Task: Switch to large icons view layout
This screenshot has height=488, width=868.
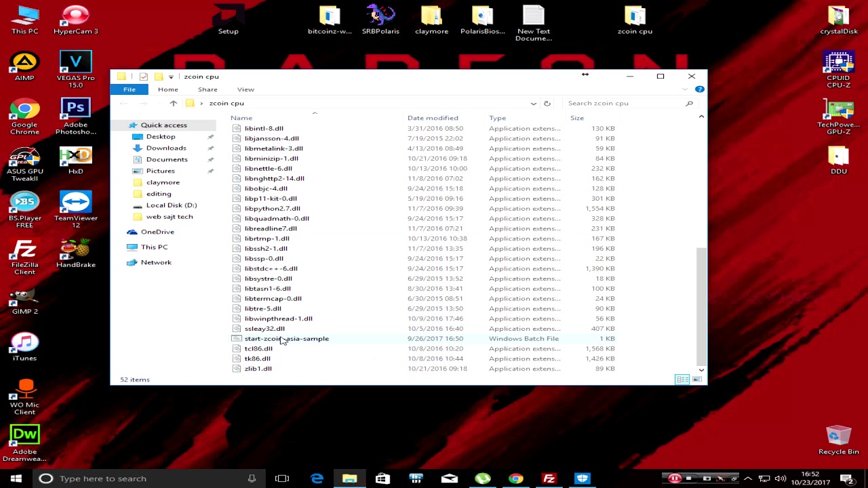Action: (x=696, y=380)
